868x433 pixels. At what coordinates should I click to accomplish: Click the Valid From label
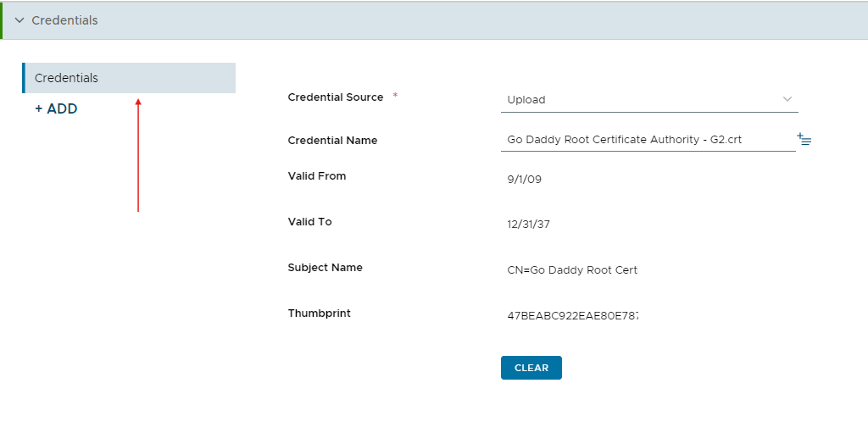[x=317, y=176]
